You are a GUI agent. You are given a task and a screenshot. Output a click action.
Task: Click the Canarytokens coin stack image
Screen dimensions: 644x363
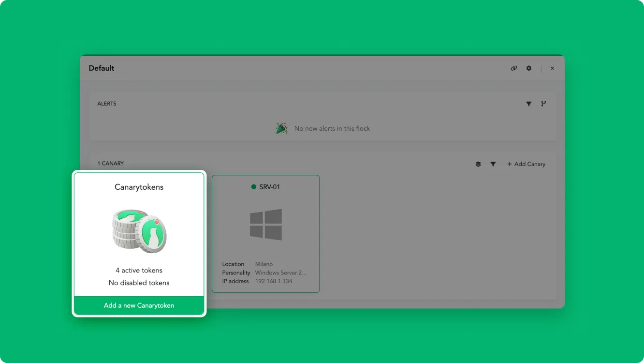coord(139,231)
